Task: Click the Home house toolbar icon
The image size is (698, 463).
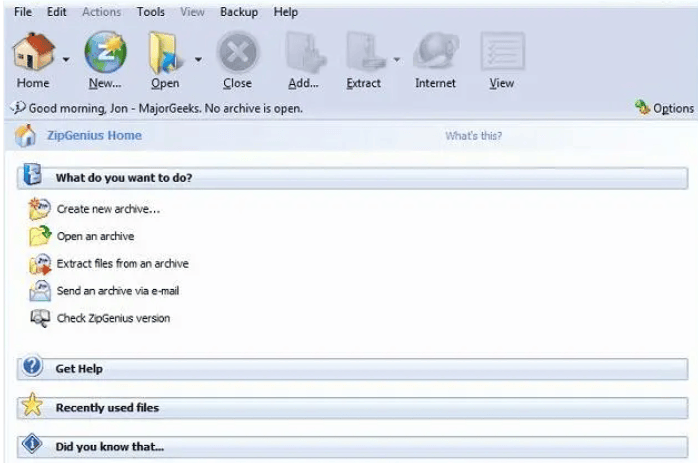Action: click(33, 52)
